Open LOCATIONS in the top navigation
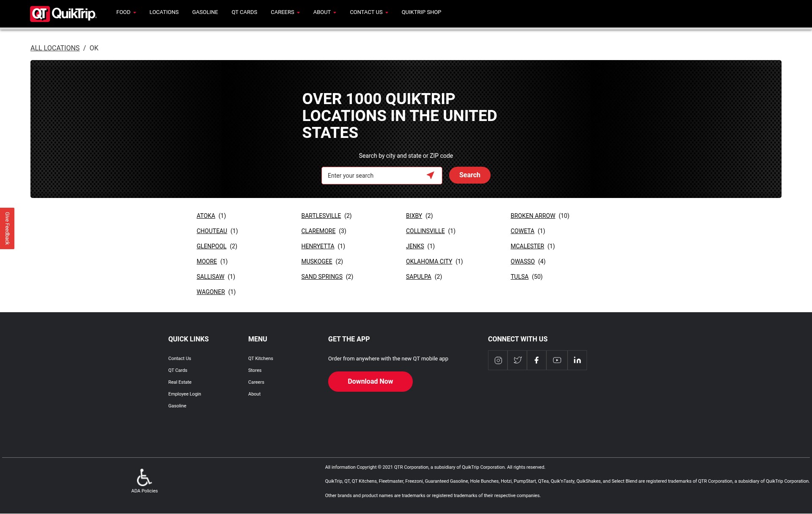The width and height of the screenshot is (812, 514). [164, 12]
